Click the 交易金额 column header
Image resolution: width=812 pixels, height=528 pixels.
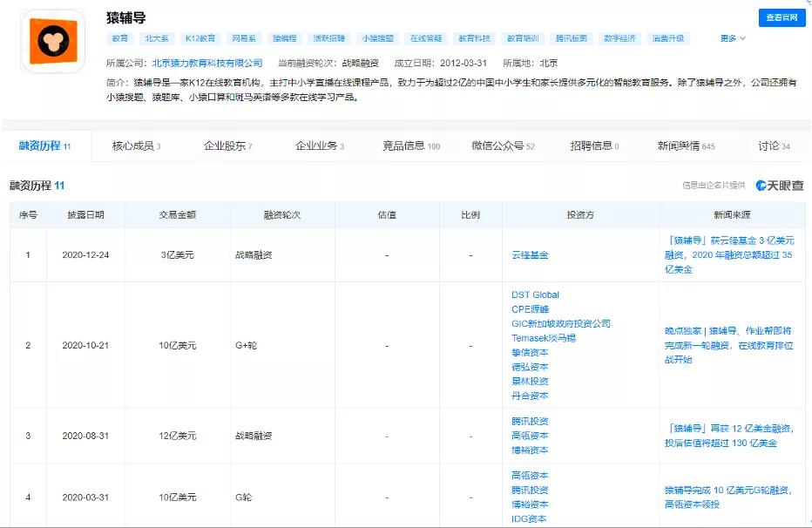[x=178, y=215]
